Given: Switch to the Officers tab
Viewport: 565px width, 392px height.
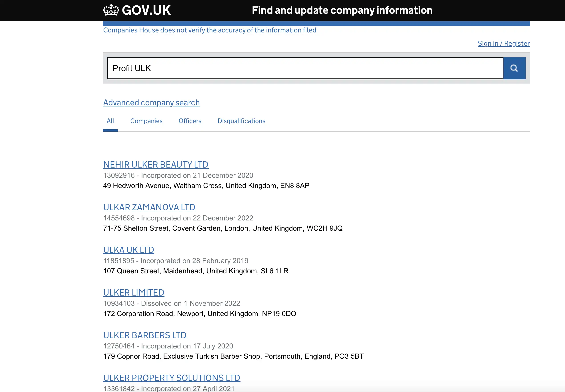Looking at the screenshot, I should (x=190, y=121).
